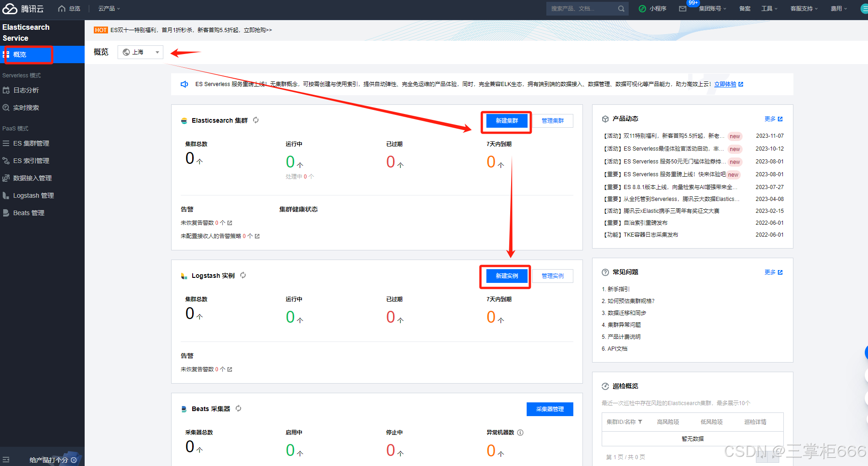Open 更多 link in 常见问题
Viewport: 868px width, 466px height.
coord(773,272)
